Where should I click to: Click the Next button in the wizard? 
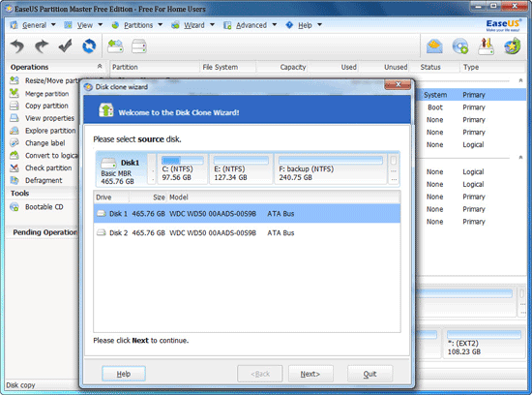(310, 374)
